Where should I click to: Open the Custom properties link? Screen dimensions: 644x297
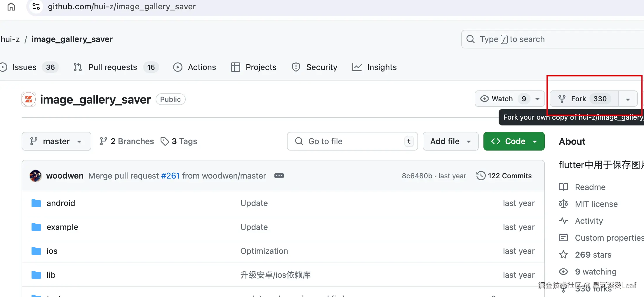point(610,238)
